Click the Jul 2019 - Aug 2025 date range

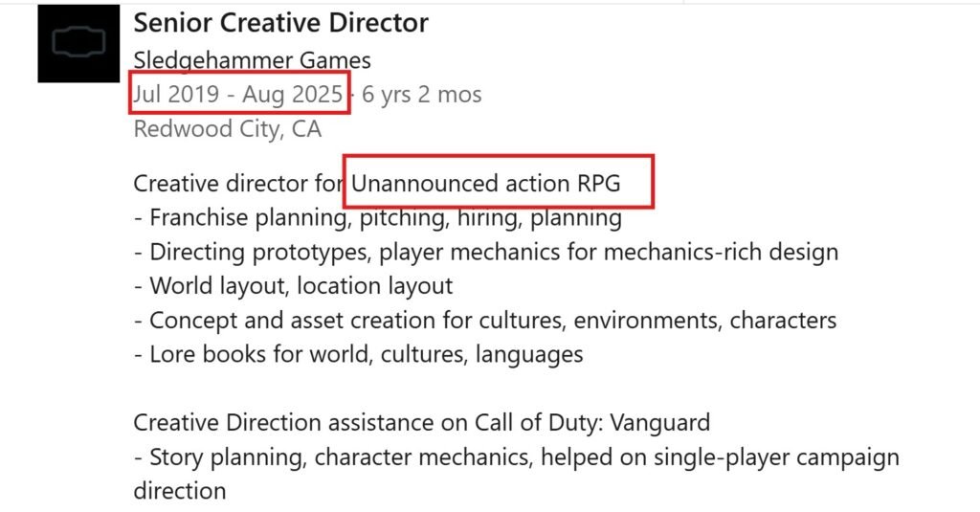pyautogui.click(x=237, y=94)
